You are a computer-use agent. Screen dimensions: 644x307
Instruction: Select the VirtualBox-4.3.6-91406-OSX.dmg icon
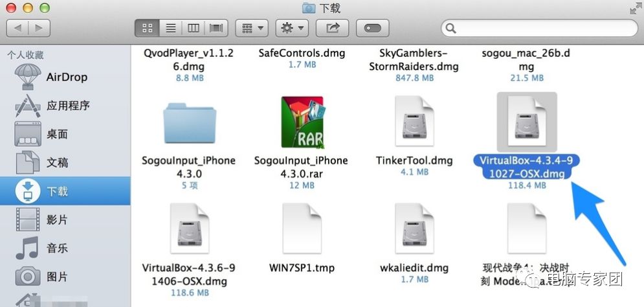click(x=190, y=229)
